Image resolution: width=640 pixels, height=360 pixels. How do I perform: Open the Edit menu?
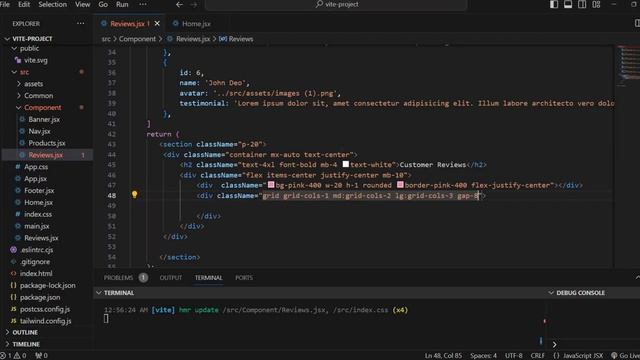click(x=24, y=4)
